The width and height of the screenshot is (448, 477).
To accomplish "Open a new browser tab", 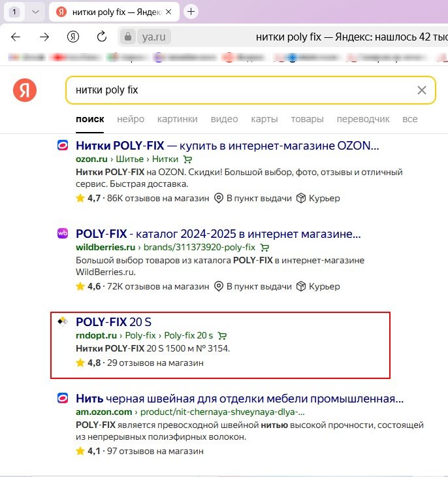I will click(x=191, y=11).
